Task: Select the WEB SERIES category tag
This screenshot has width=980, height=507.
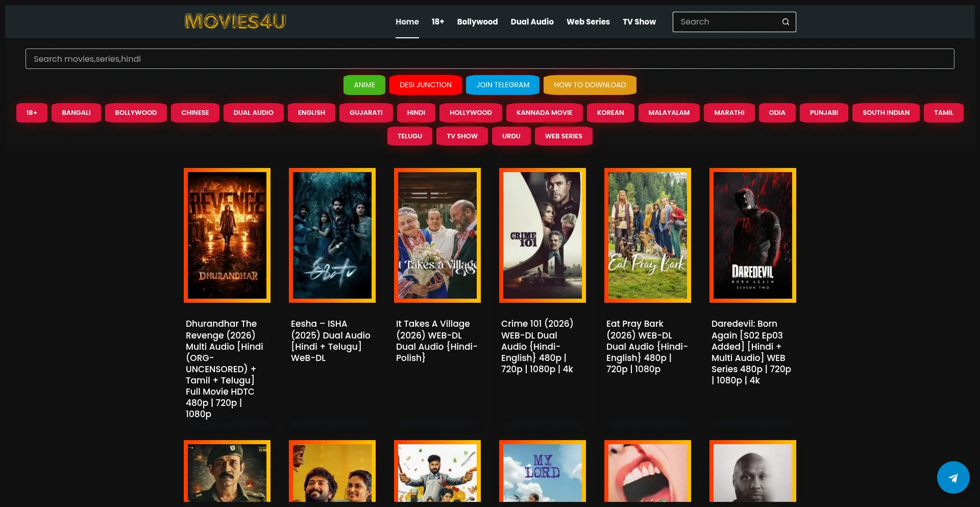Action: (x=563, y=136)
